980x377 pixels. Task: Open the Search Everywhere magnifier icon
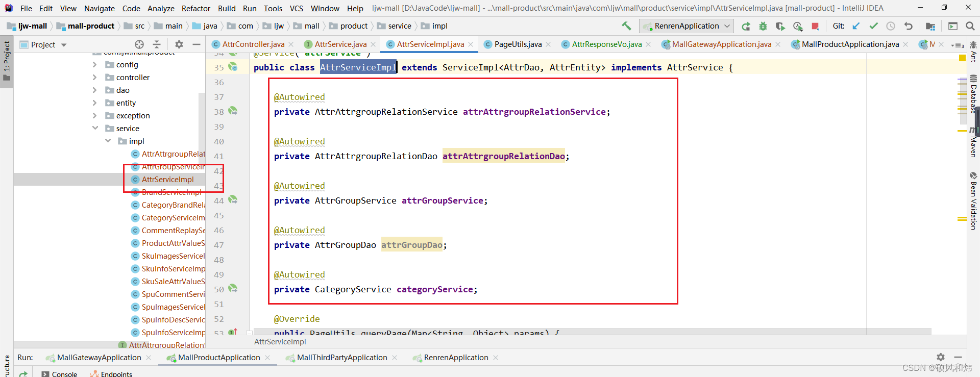[970, 26]
